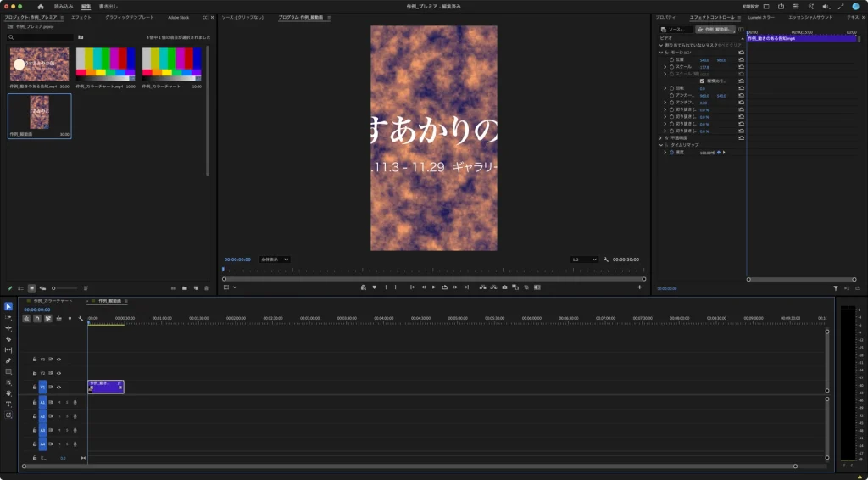The image size is (868, 480).
Task: Click the timeline horizontal zoom scrollbar
Action: 409,466
